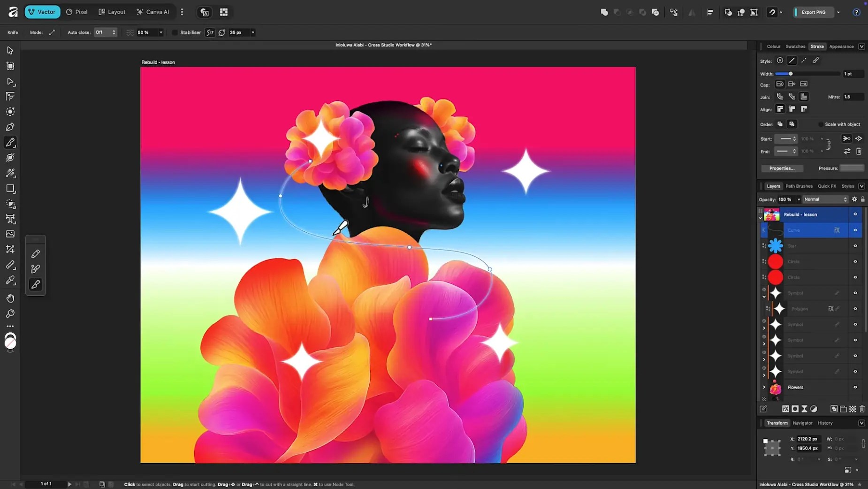The height and width of the screenshot is (489, 868).
Task: Set stroke style to None
Action: (780, 61)
